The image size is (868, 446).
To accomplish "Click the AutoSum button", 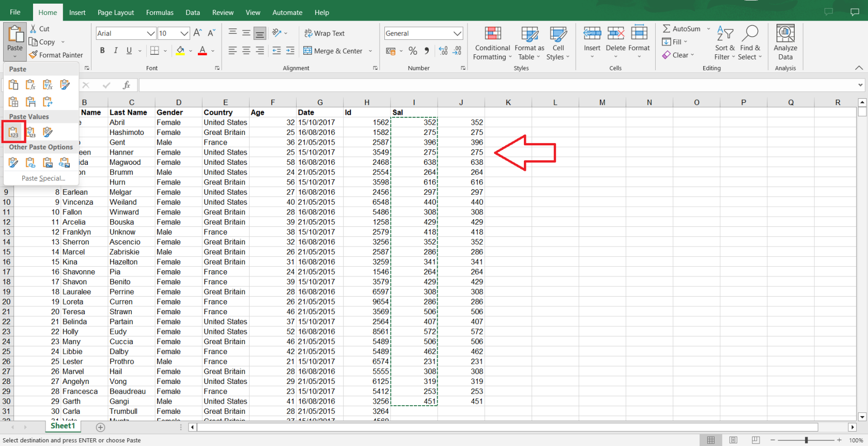I will (x=681, y=29).
